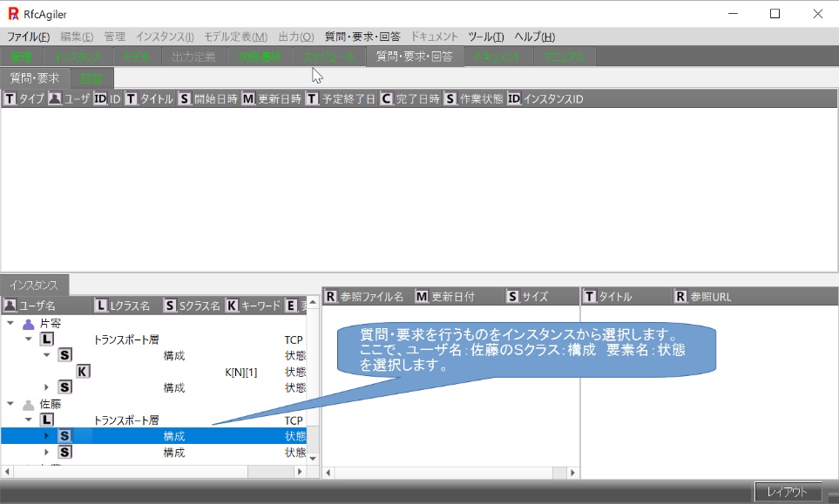Click the L class icon under 片寄
Image resolution: width=839 pixels, height=504 pixels.
(x=47, y=339)
